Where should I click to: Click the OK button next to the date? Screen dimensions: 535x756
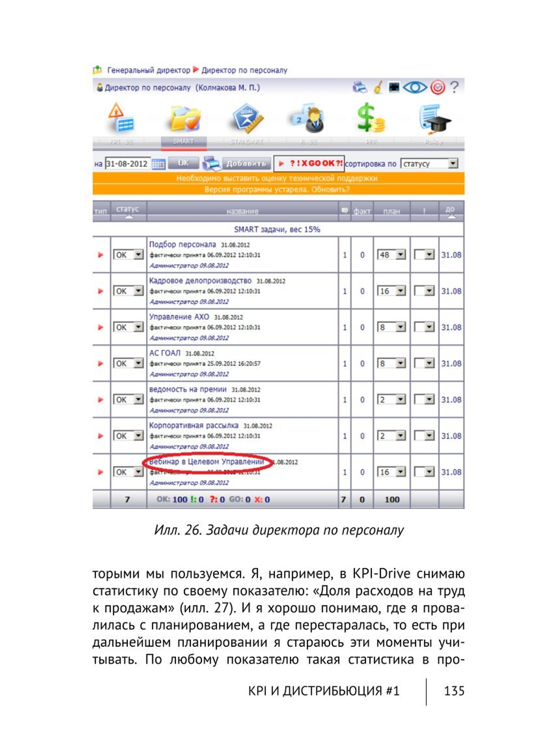point(184,163)
